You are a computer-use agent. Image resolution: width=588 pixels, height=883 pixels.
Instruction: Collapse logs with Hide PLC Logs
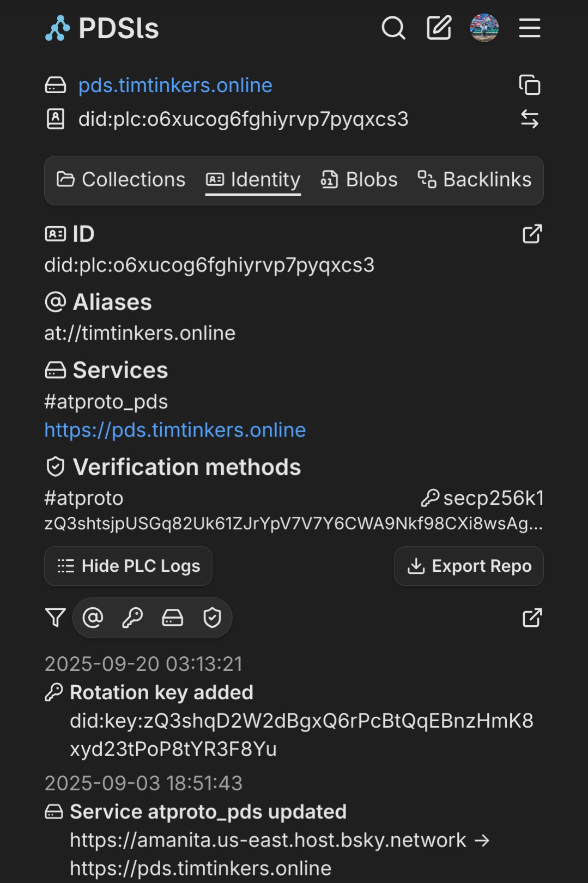[128, 566]
